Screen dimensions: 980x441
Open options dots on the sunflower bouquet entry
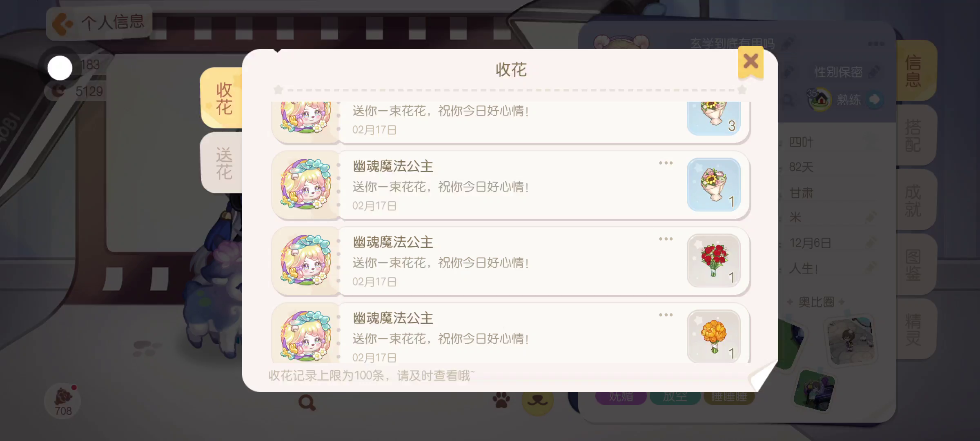666,163
